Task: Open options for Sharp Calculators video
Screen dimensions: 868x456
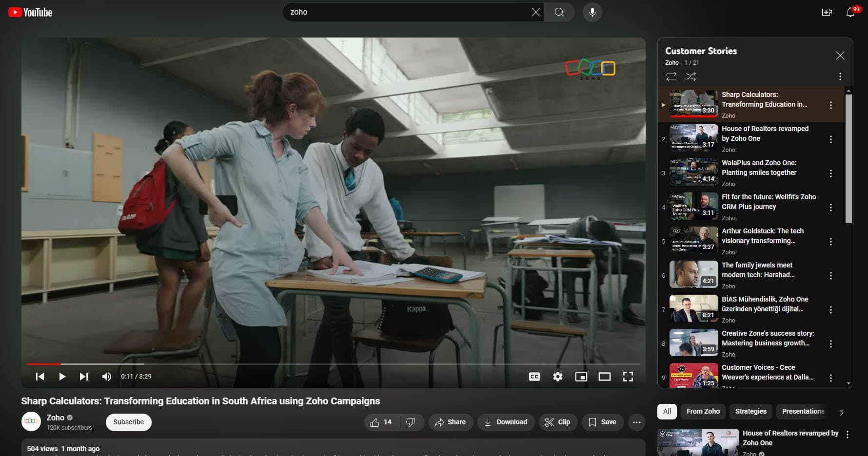Action: point(831,105)
